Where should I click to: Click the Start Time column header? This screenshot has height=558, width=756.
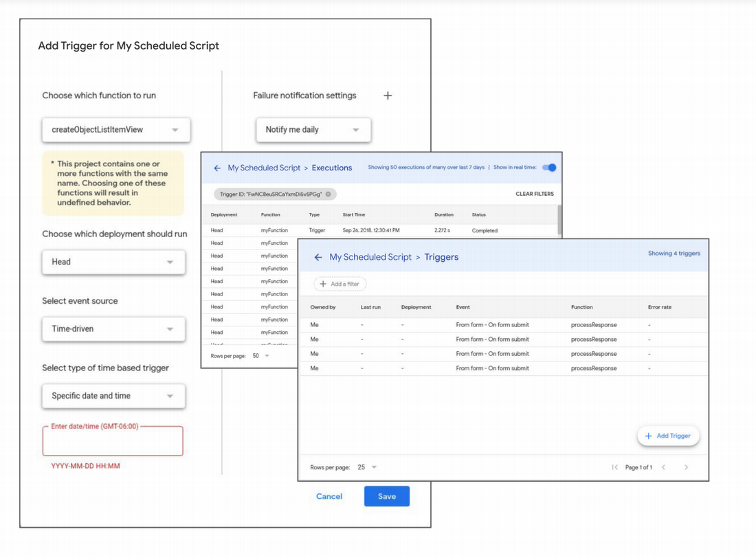pyautogui.click(x=354, y=214)
